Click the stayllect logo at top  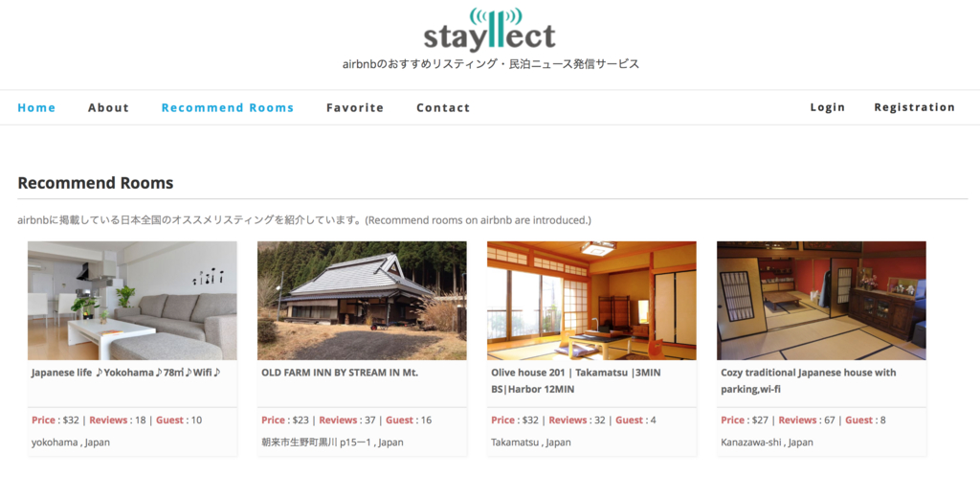489,30
